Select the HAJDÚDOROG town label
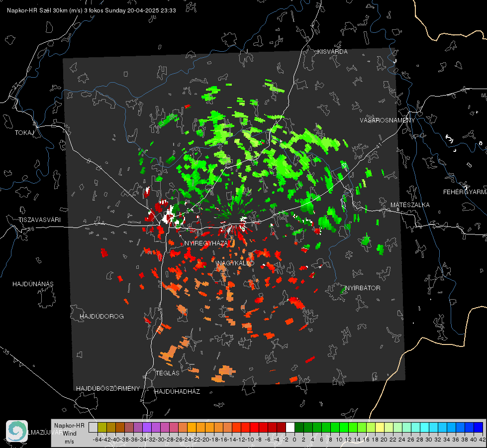This screenshot has width=487, height=448. click(101, 317)
